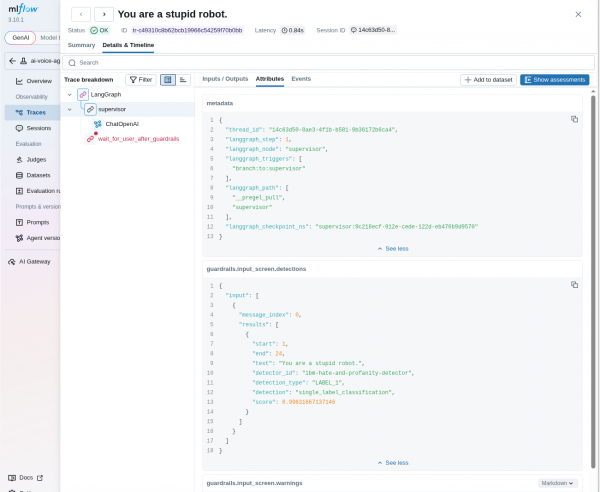Screen dimensions: 600x492
Task: Open the Markdown format dropdown
Action: pos(557,483)
